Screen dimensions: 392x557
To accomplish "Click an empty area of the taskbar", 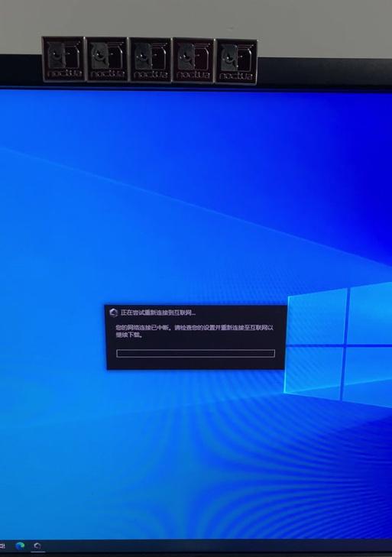I will point(213,546).
